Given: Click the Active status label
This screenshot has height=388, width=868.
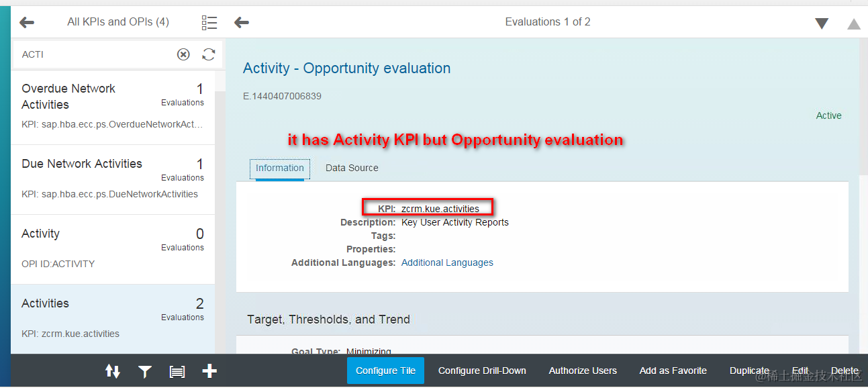Looking at the screenshot, I should point(828,115).
